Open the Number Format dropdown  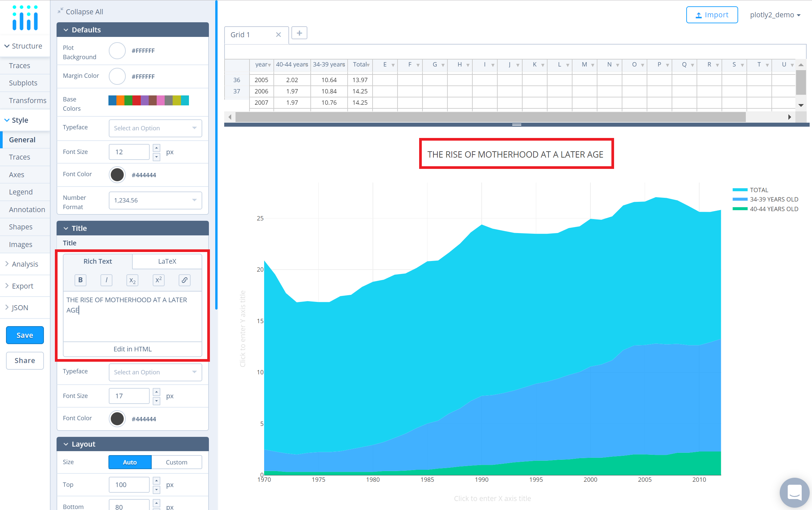(x=155, y=200)
